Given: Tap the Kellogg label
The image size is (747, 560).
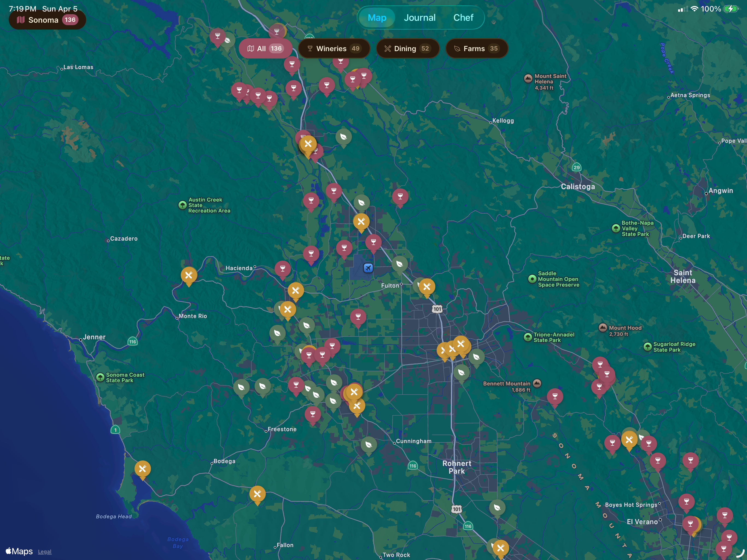Looking at the screenshot, I should (x=503, y=121).
